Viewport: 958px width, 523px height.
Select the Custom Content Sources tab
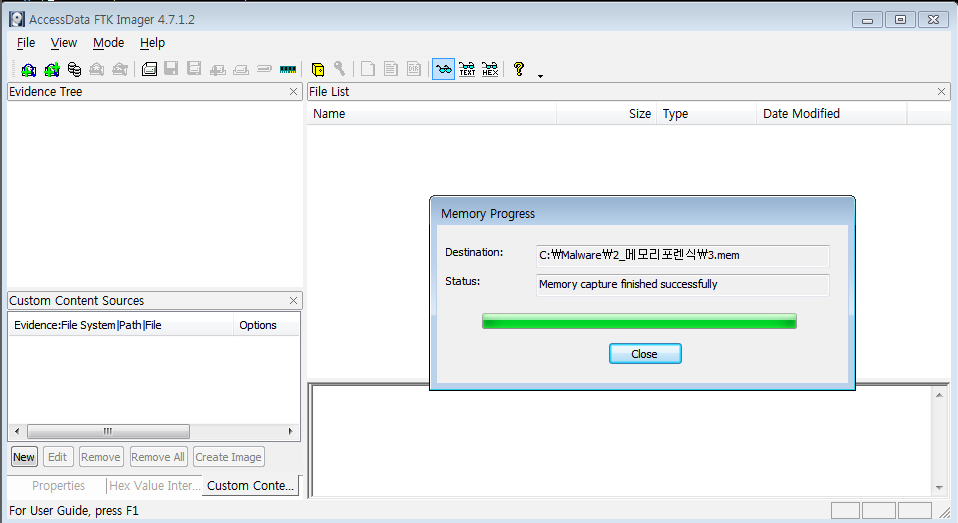click(x=250, y=486)
